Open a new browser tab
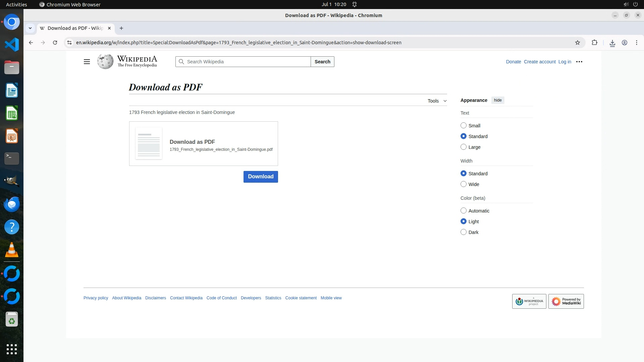 (121, 28)
